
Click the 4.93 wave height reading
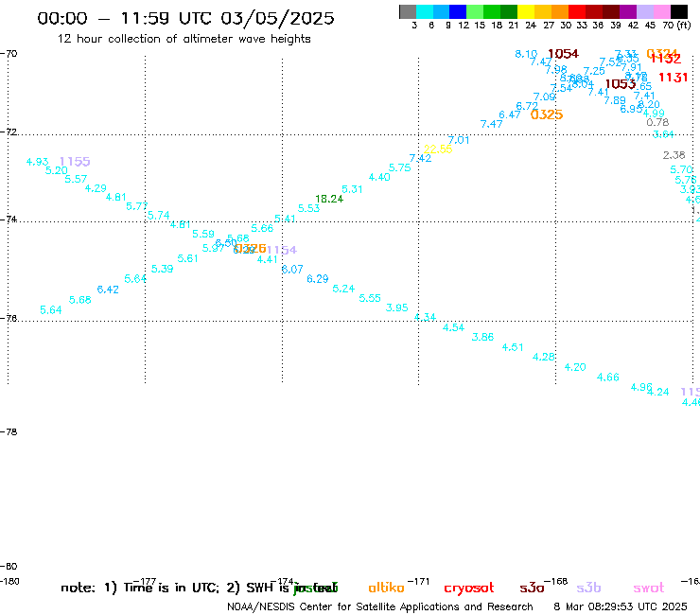37,162
